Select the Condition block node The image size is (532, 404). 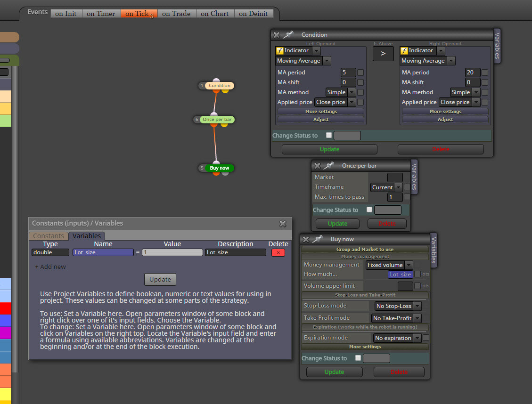click(219, 85)
